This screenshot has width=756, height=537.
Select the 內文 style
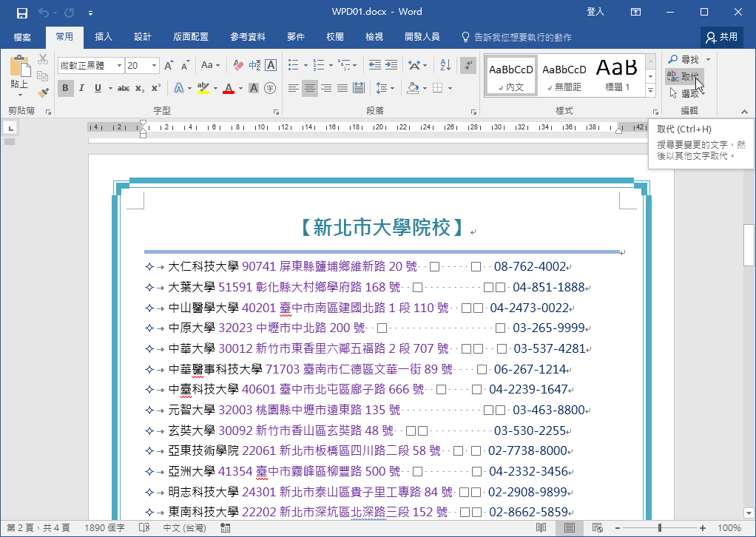[511, 75]
